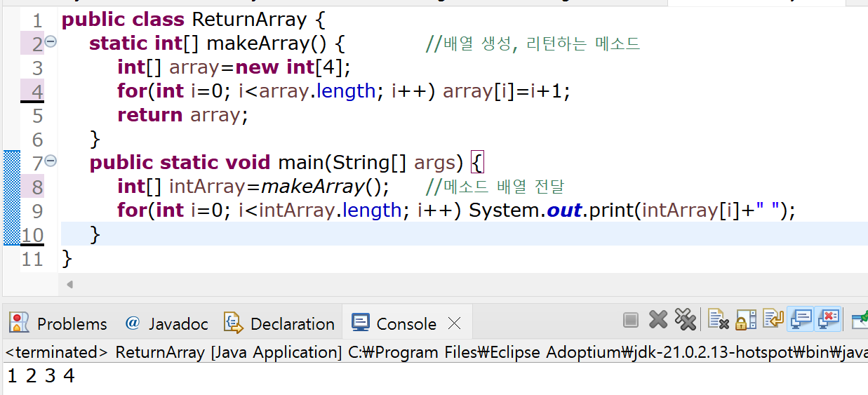This screenshot has width=868, height=395.
Task: Open the Declaration tab
Action: pyautogui.click(x=279, y=323)
